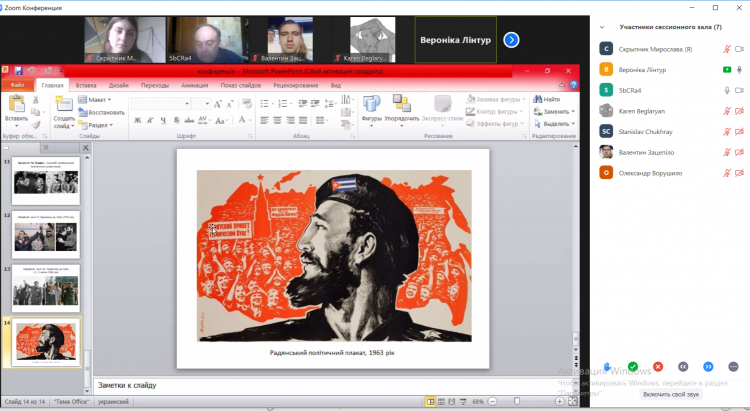Open the Макет layout dropdown

coord(95,100)
